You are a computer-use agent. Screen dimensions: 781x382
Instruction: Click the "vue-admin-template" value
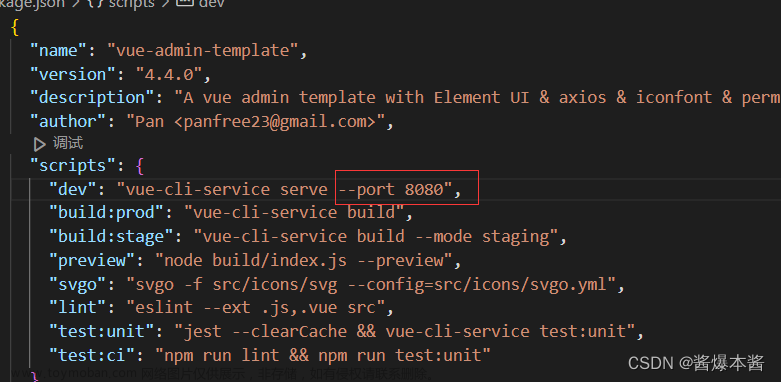[x=203, y=51]
